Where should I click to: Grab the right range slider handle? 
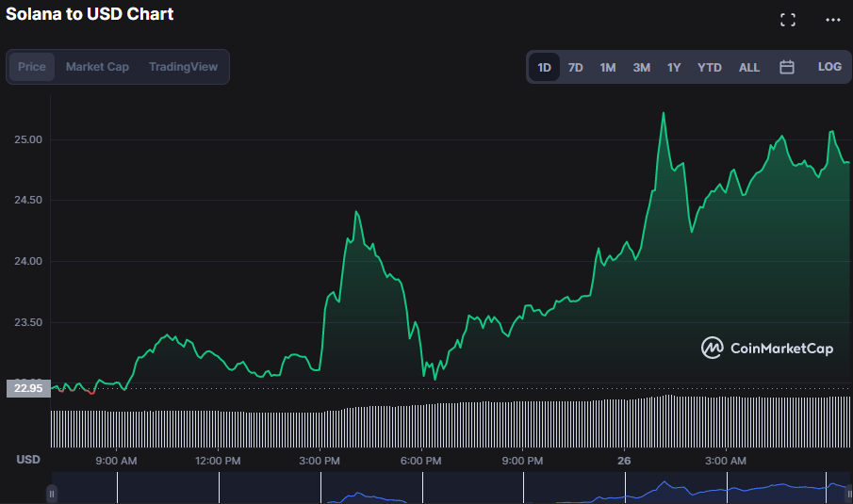tap(848, 493)
